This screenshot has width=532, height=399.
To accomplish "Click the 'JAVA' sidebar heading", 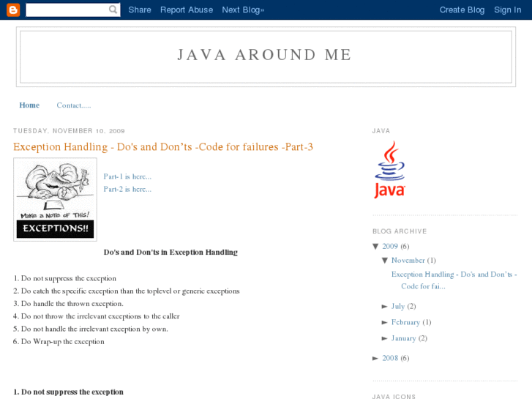I will coord(381,131).
